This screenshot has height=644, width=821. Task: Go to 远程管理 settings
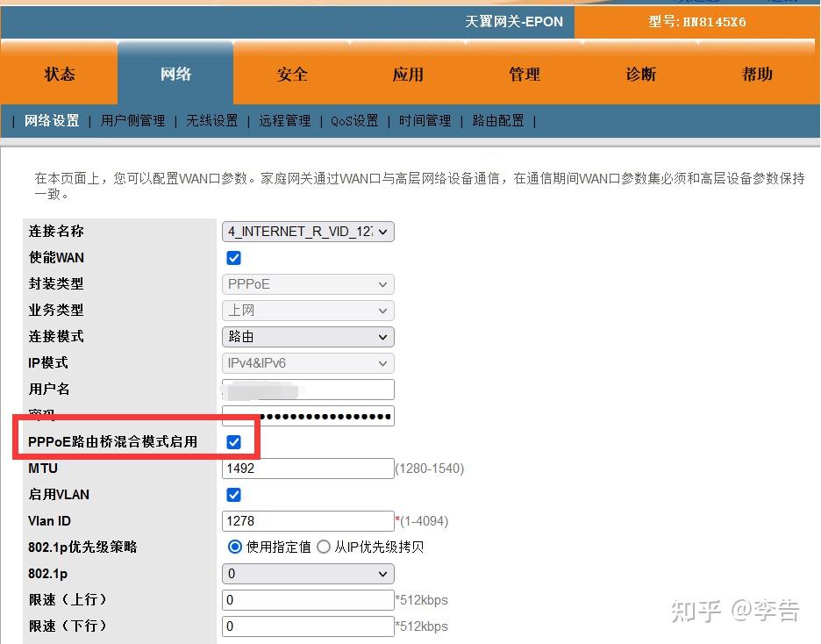click(x=284, y=120)
